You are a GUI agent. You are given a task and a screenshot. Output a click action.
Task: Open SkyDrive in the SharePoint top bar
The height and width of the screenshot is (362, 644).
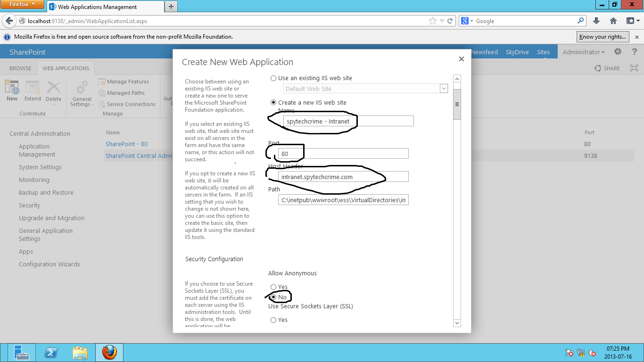click(517, 52)
